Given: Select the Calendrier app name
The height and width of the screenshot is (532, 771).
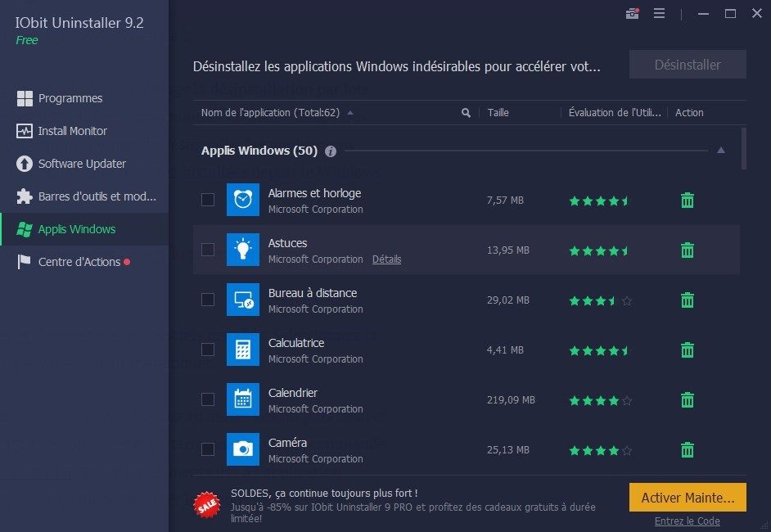Looking at the screenshot, I should point(292,393).
